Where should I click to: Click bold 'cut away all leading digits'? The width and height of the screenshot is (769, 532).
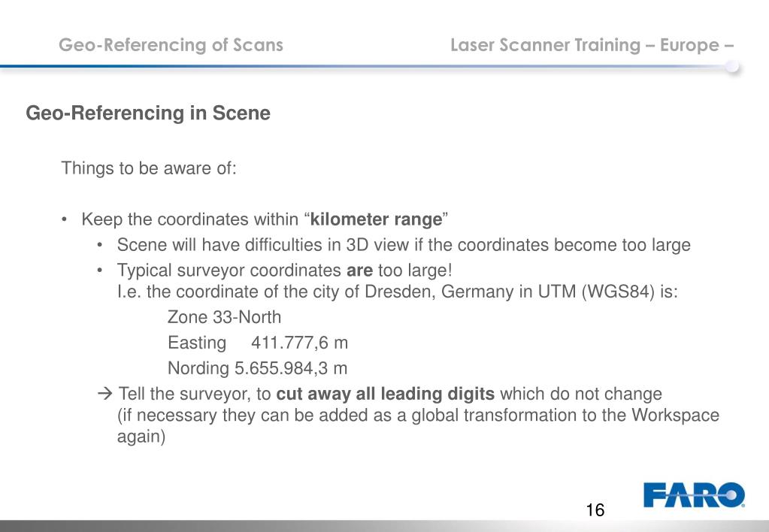386,394
